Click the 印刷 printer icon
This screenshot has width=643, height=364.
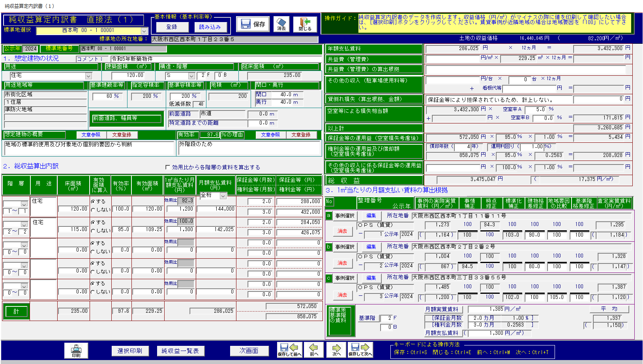click(76, 350)
